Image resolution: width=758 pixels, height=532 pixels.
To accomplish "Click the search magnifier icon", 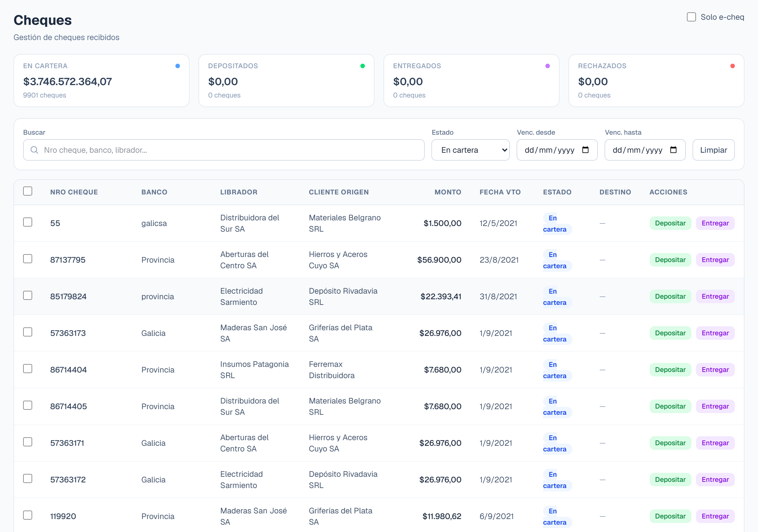I will pos(34,150).
